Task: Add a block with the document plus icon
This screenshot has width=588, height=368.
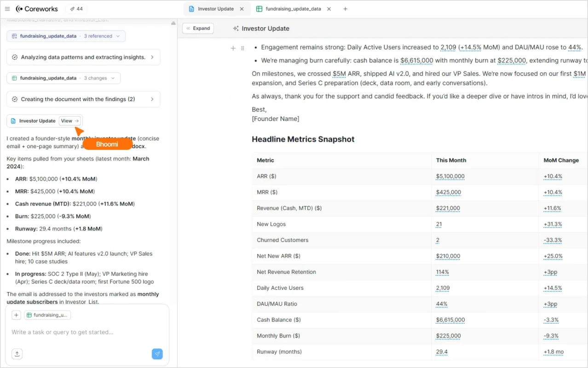Action: tap(233, 48)
